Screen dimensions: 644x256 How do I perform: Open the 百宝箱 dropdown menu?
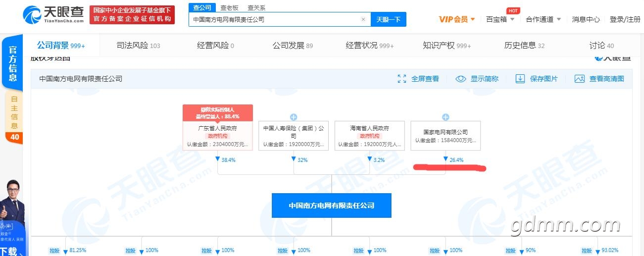[x=500, y=19]
